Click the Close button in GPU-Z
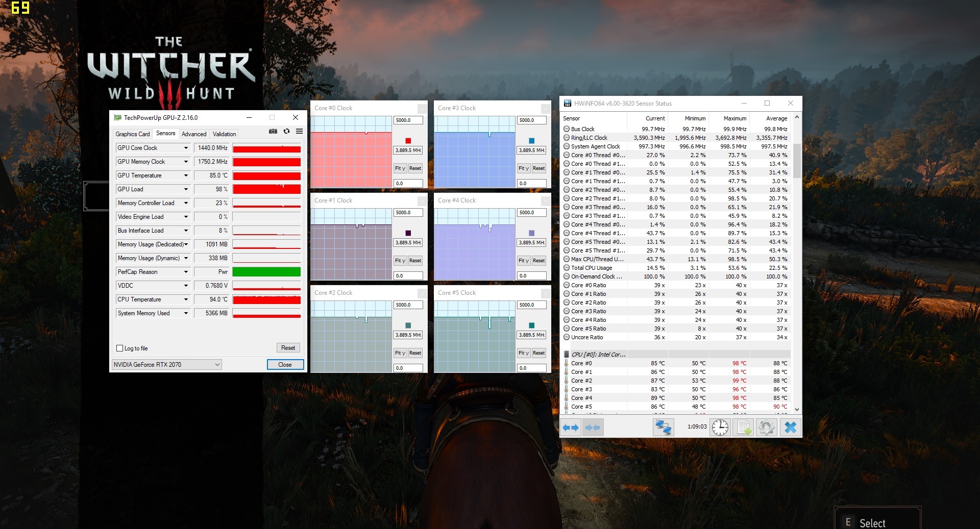This screenshot has width=980, height=529. pos(285,365)
